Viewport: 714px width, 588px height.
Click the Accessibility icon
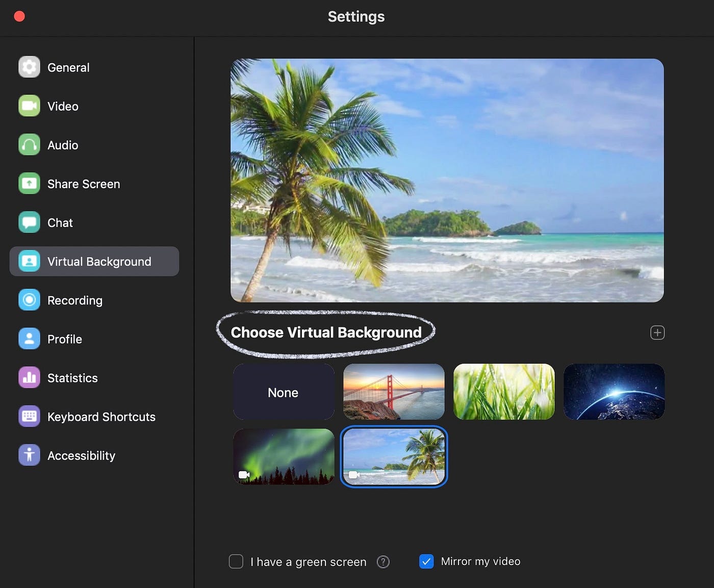pyautogui.click(x=29, y=455)
